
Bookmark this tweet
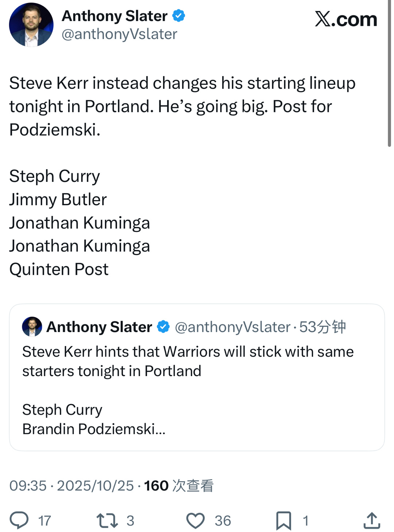283,520
